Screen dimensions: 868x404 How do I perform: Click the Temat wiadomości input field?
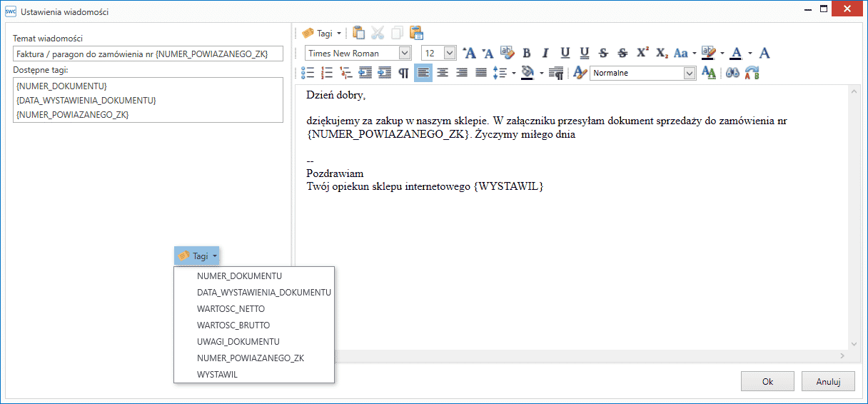[x=148, y=54]
